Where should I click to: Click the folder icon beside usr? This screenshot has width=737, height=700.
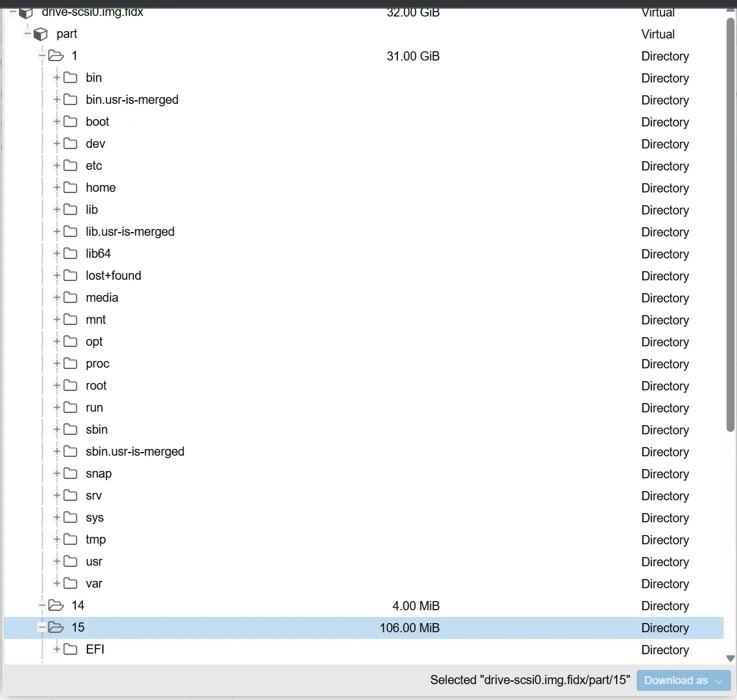(70, 561)
